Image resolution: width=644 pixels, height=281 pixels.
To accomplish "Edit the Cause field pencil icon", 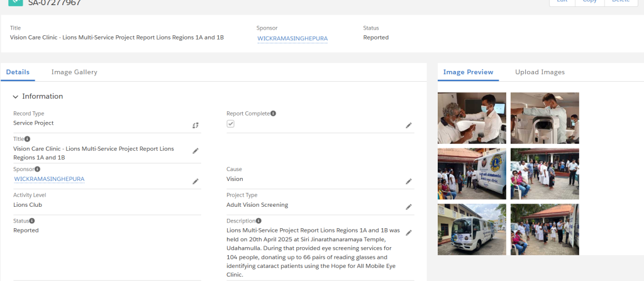I will point(409,181).
